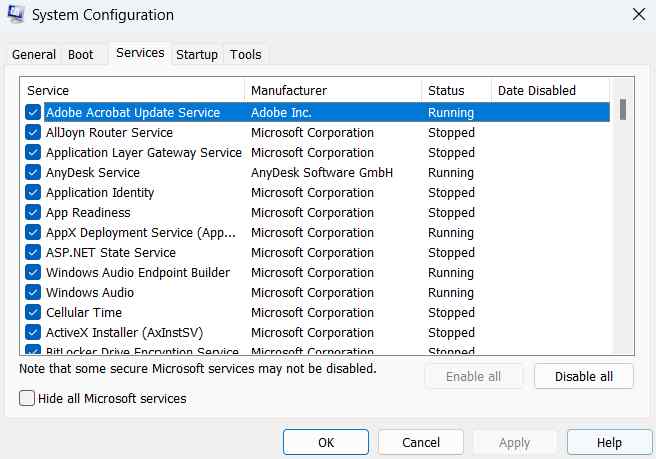Click Microsoft Corporation cell for App Readiness
This screenshot has width=656, height=459.
313,213
